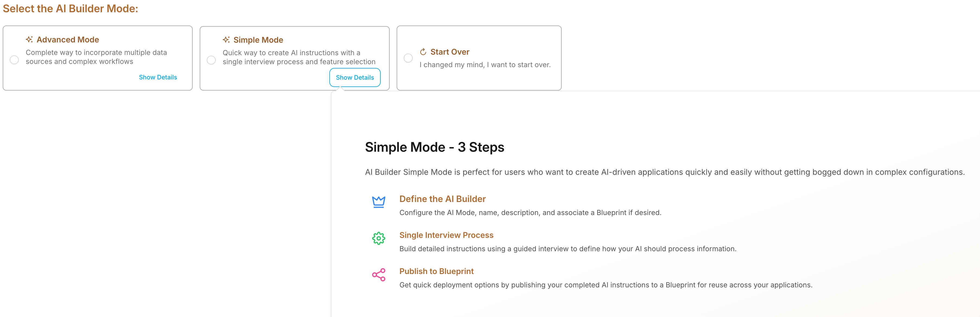
Task: Select the Advanced Mode radio button
Action: [14, 60]
